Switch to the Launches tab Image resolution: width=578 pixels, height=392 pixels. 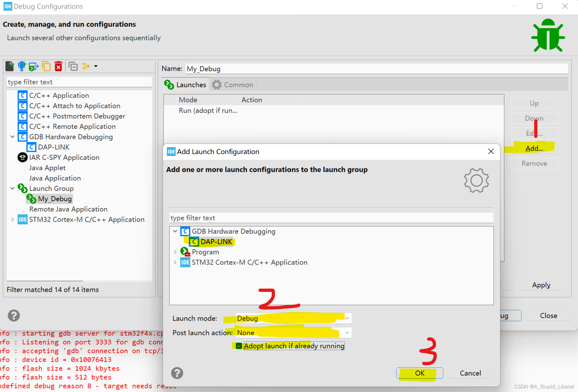click(x=185, y=85)
